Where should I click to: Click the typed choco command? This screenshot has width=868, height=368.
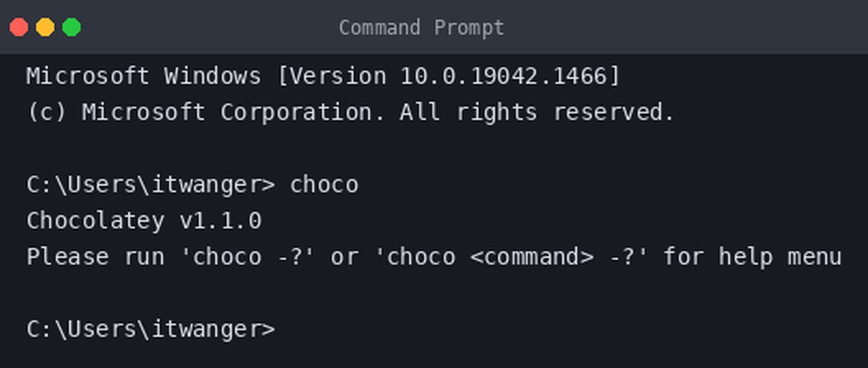(x=325, y=185)
